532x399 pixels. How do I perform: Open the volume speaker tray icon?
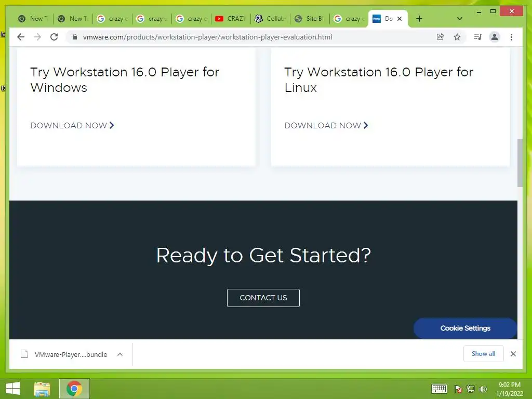(483, 389)
